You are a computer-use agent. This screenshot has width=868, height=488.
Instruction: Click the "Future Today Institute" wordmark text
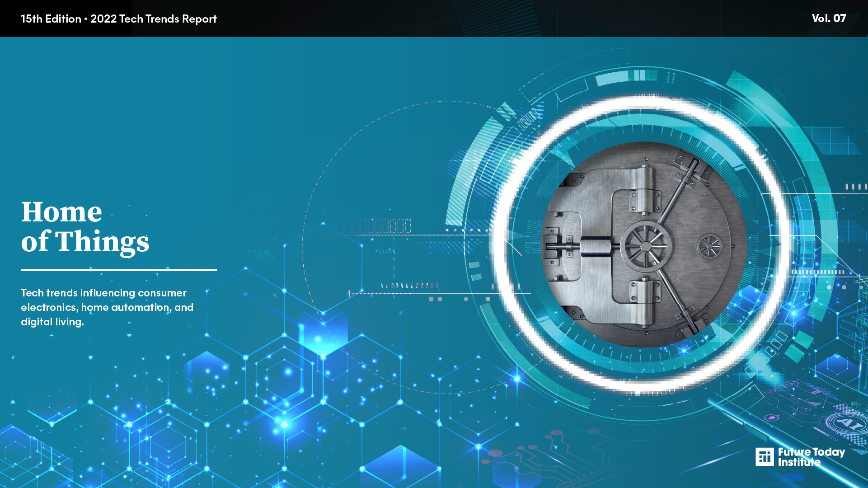pos(811,457)
